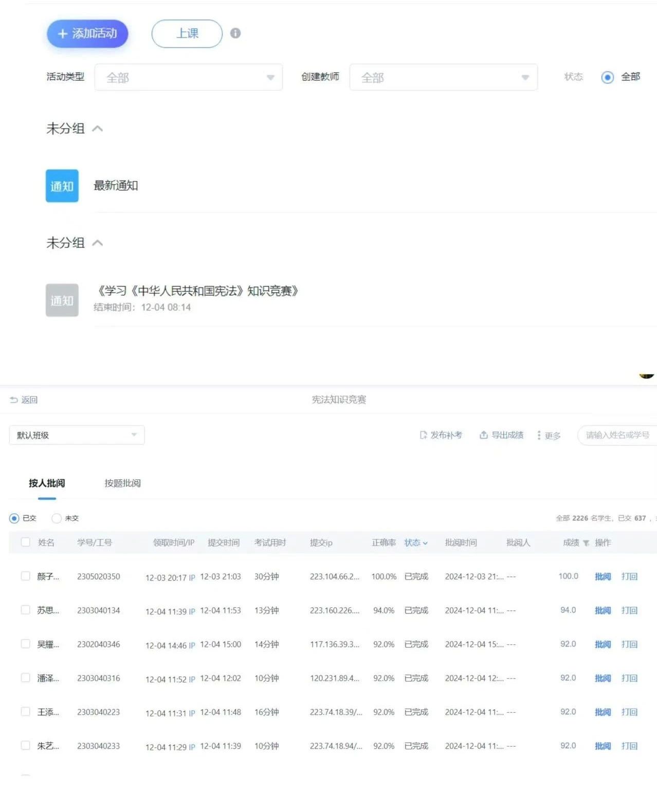
Task: Check the checkbox for student 2303040233
Action: pyautogui.click(x=25, y=746)
